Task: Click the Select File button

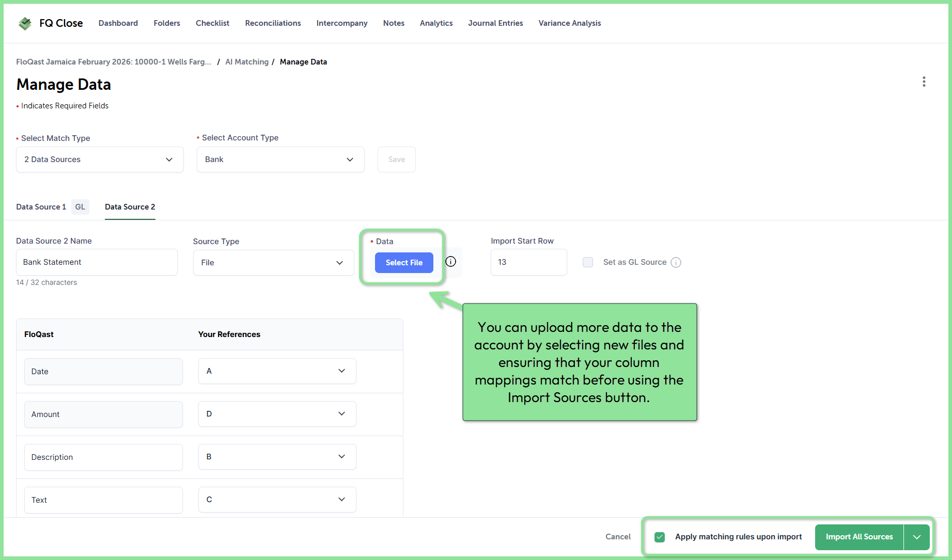Action: pyautogui.click(x=404, y=263)
